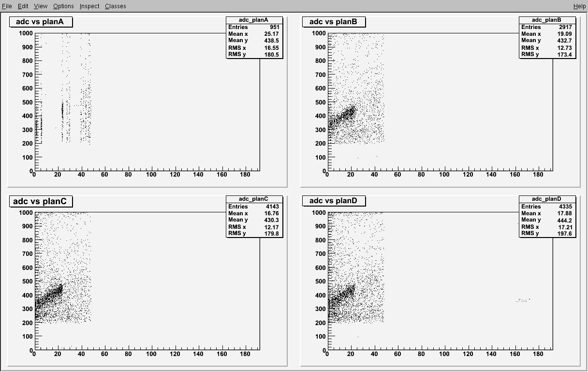
Task: Click the x-axis label 100 in planA plot
Action: [x=151, y=175]
